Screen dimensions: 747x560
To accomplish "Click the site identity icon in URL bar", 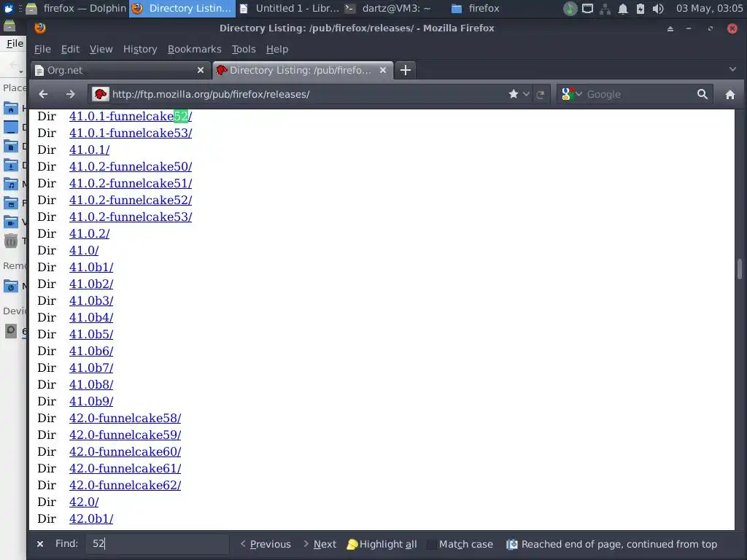I will [101, 94].
